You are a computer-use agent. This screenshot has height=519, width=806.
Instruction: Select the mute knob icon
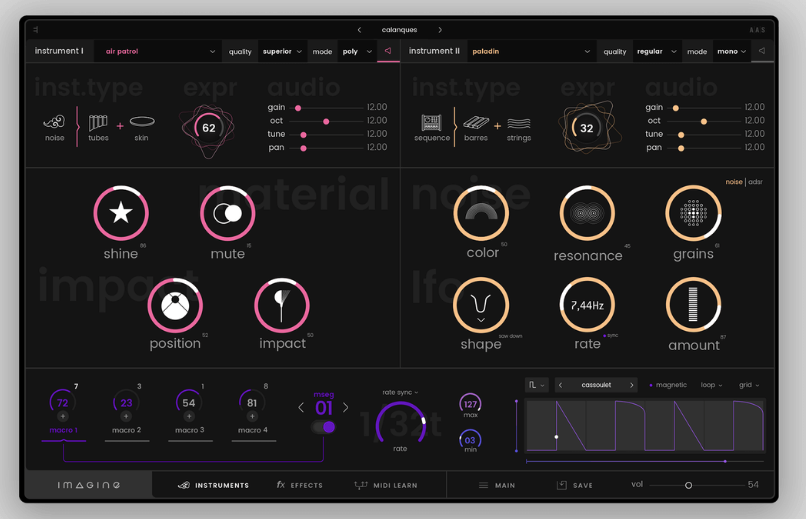pos(228,213)
